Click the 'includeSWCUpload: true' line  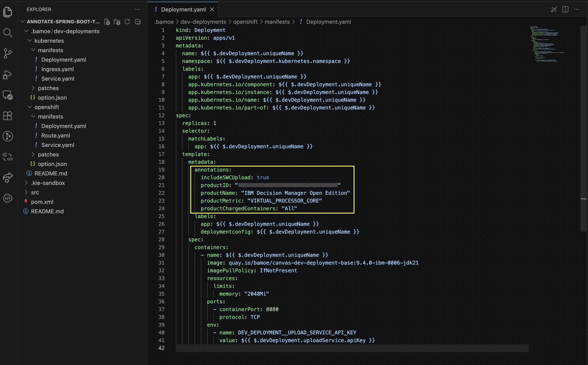pyautogui.click(x=235, y=177)
